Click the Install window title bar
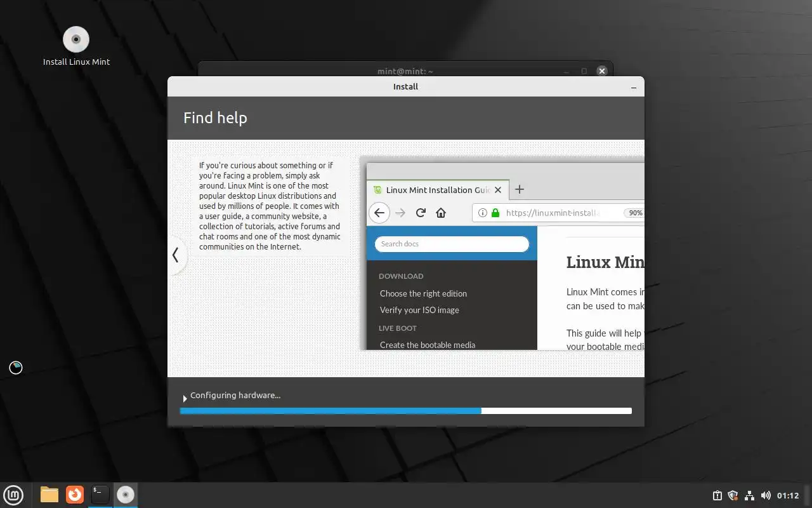The width and height of the screenshot is (812, 508). tap(405, 86)
